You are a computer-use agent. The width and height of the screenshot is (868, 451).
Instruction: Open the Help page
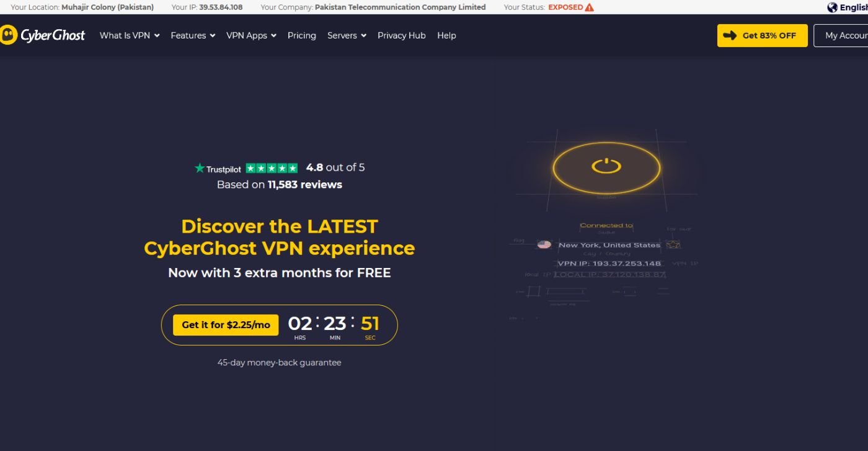(446, 35)
